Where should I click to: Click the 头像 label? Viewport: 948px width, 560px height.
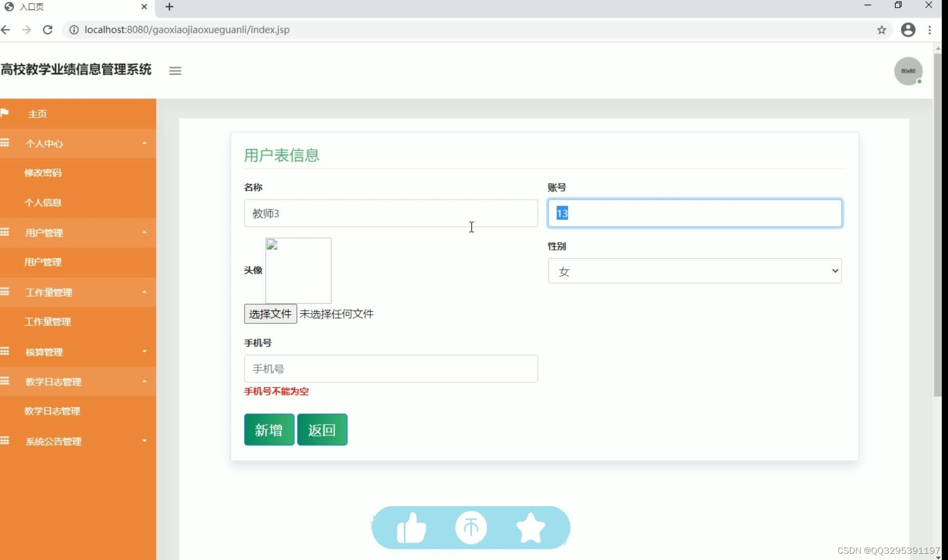click(x=253, y=270)
